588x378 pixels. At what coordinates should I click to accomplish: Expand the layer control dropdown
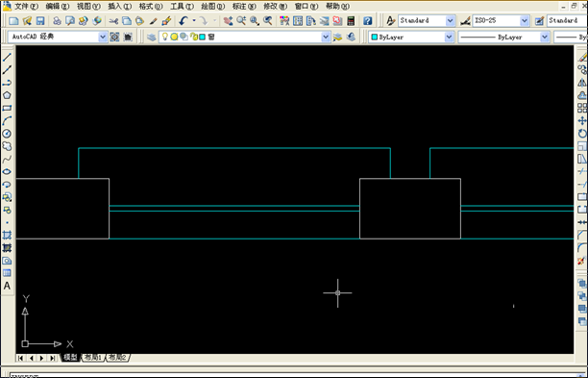(326, 37)
